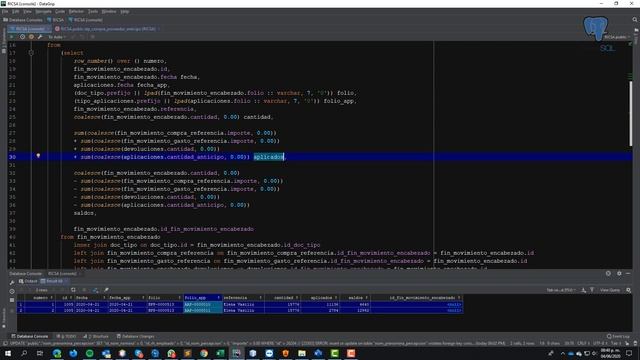The image size is (640, 360).
Task: Sort by the numero column header
Action: point(40,298)
